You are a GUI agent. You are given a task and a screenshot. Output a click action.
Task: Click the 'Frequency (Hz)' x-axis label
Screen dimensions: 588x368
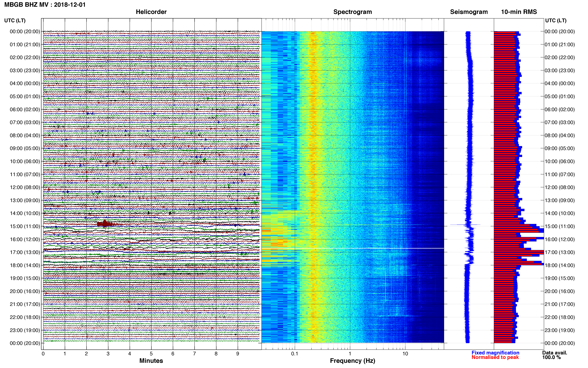(352, 361)
